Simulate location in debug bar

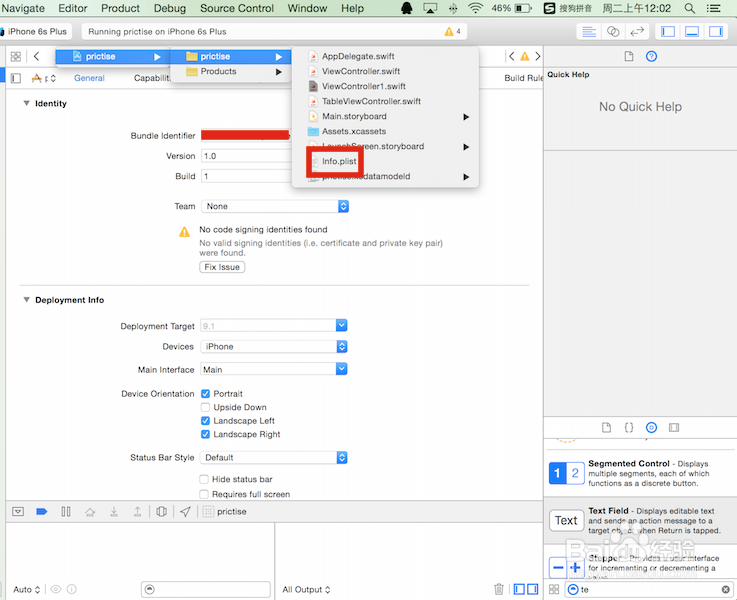(185, 511)
